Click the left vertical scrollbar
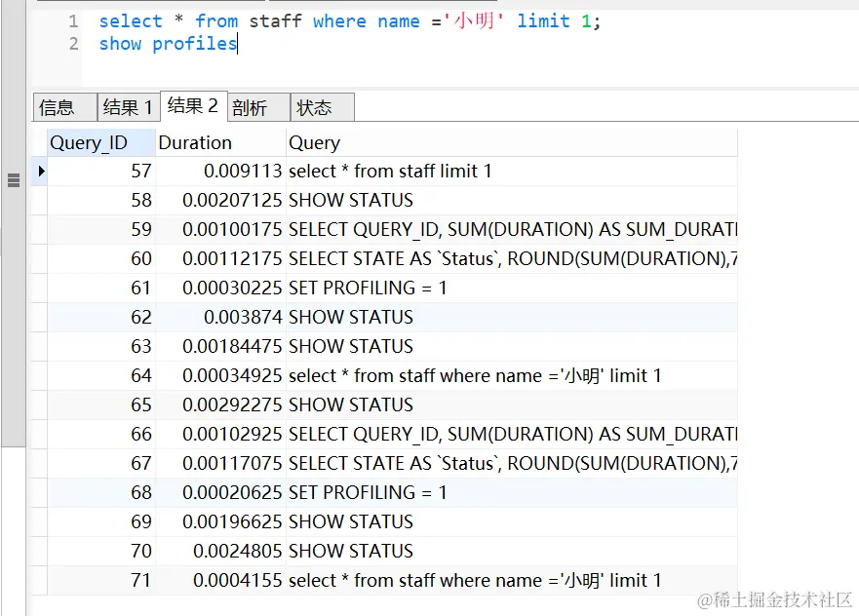This screenshot has width=859, height=616. [13, 223]
